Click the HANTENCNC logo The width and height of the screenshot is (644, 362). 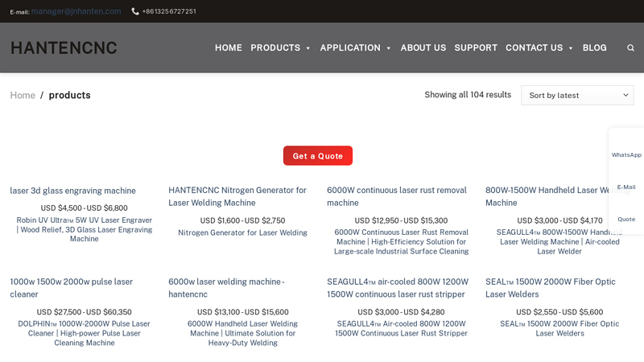click(64, 47)
